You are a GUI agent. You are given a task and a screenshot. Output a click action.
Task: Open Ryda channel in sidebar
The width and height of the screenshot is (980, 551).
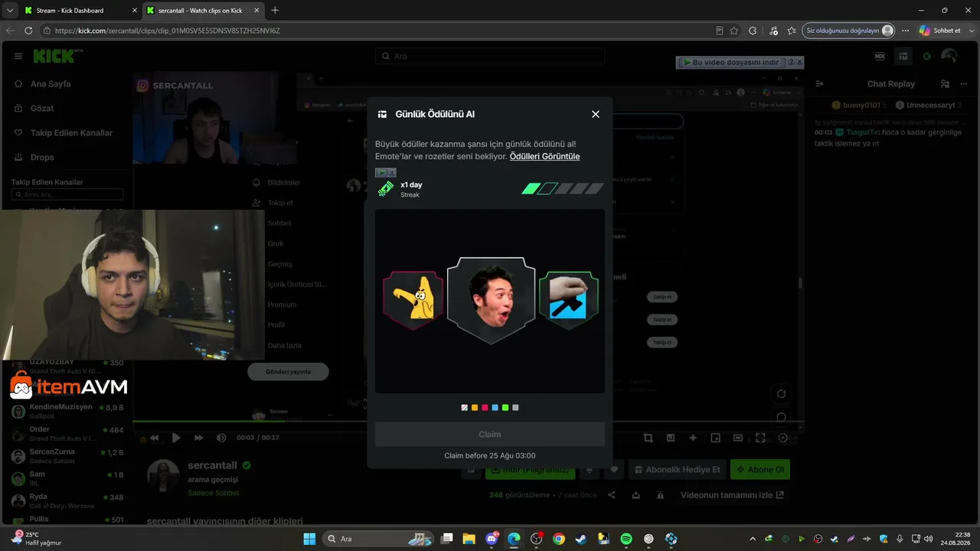coord(66,501)
